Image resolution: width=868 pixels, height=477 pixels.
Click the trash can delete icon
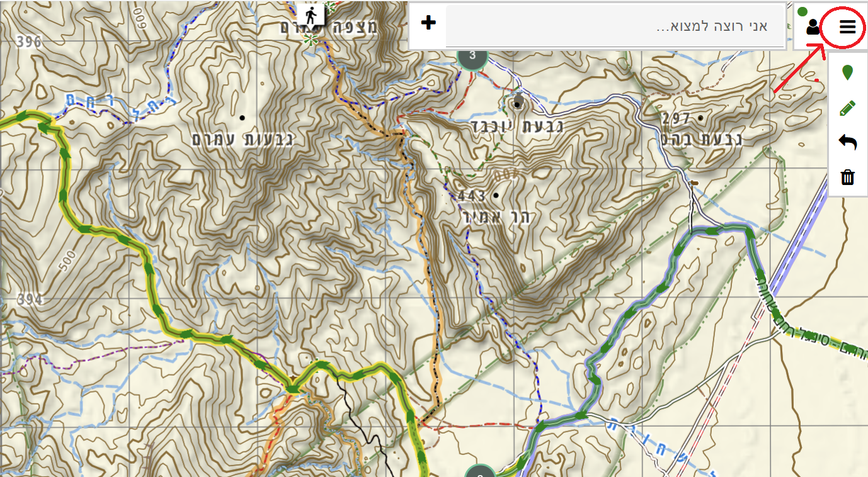click(x=848, y=177)
